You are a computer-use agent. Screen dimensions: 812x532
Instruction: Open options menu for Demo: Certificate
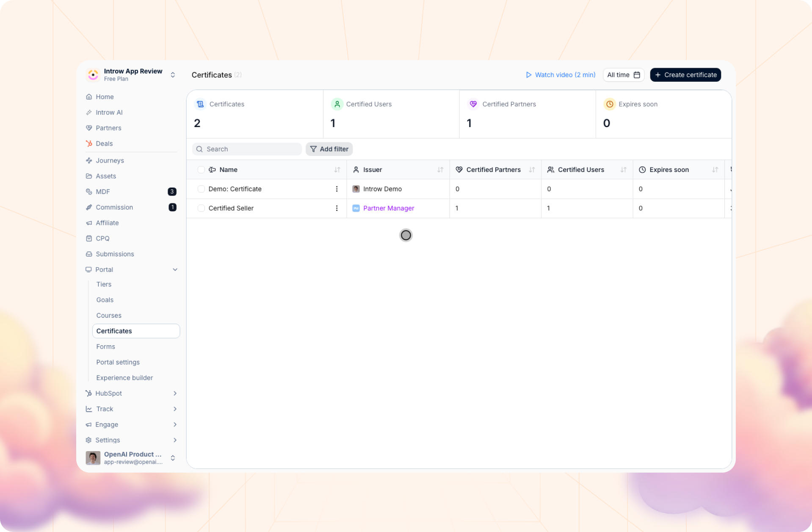pos(337,189)
